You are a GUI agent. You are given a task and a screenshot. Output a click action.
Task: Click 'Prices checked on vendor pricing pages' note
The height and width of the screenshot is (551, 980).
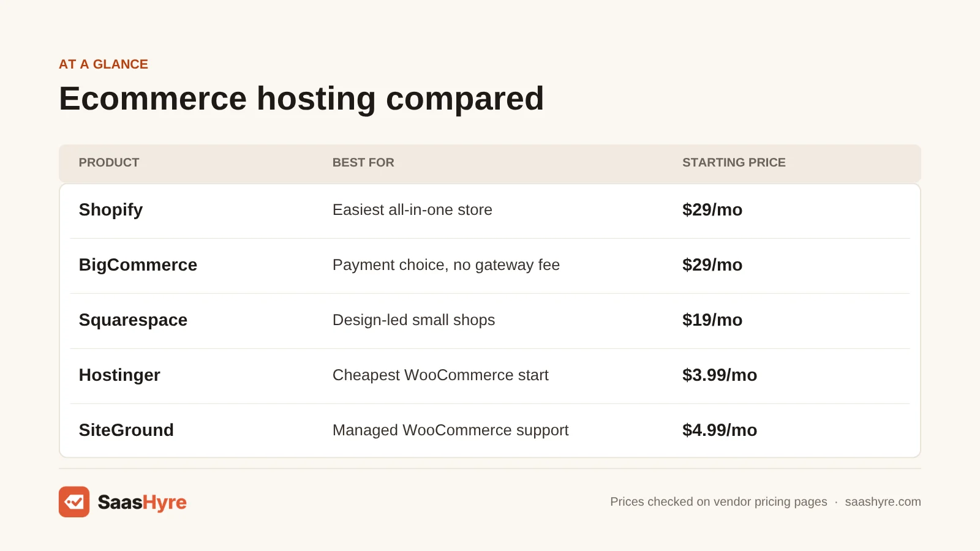click(x=718, y=502)
